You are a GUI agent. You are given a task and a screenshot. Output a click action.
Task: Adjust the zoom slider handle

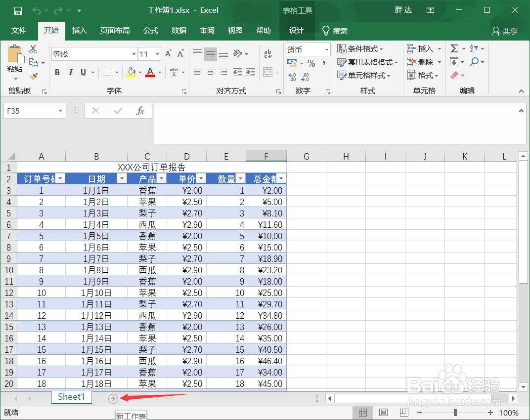(455, 413)
